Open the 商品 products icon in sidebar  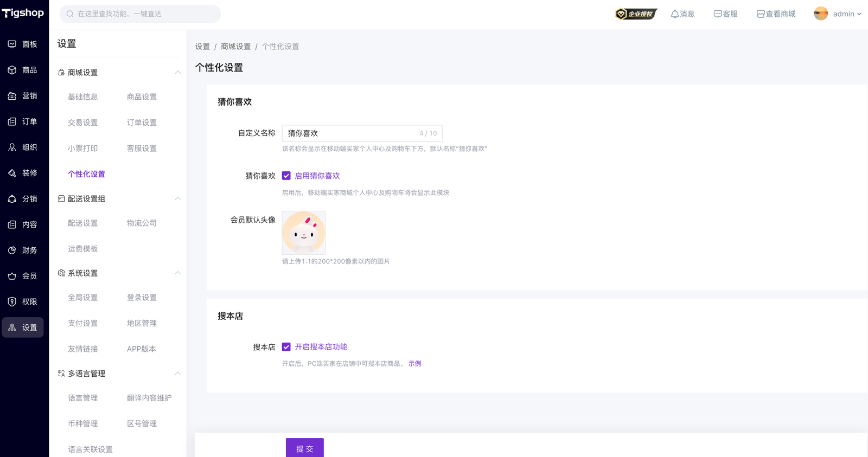coord(12,70)
